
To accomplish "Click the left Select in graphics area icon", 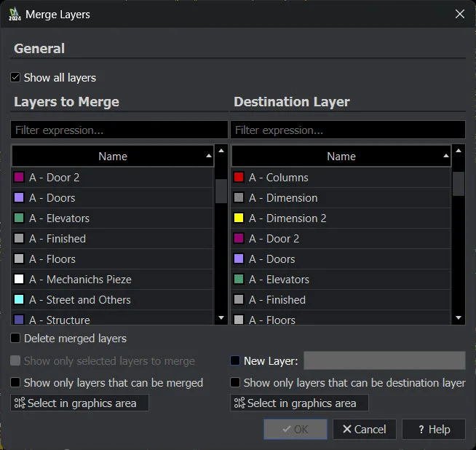I will pyautogui.click(x=20, y=403).
